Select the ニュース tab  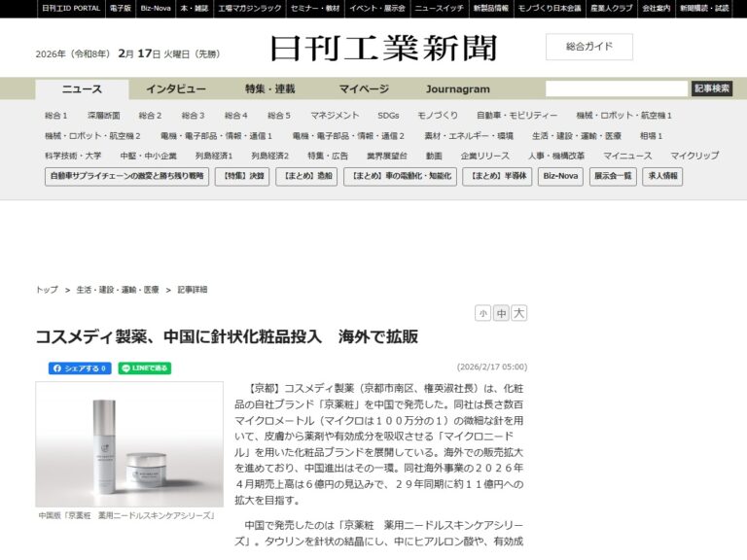click(x=82, y=89)
